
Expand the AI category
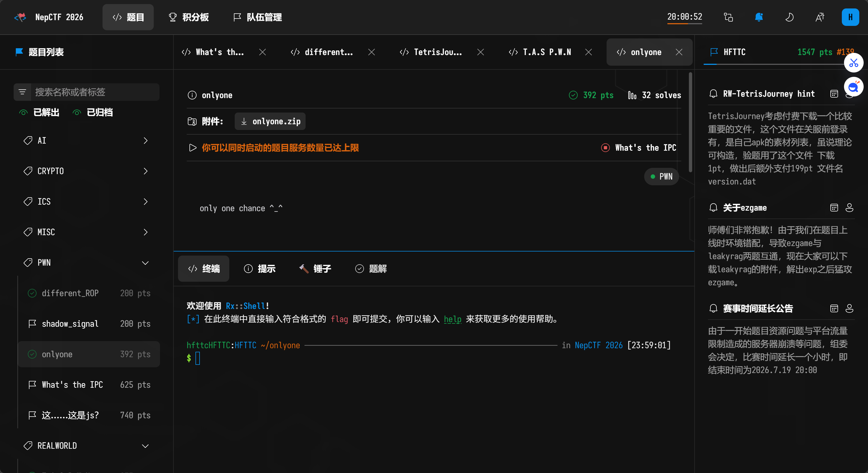click(86, 140)
